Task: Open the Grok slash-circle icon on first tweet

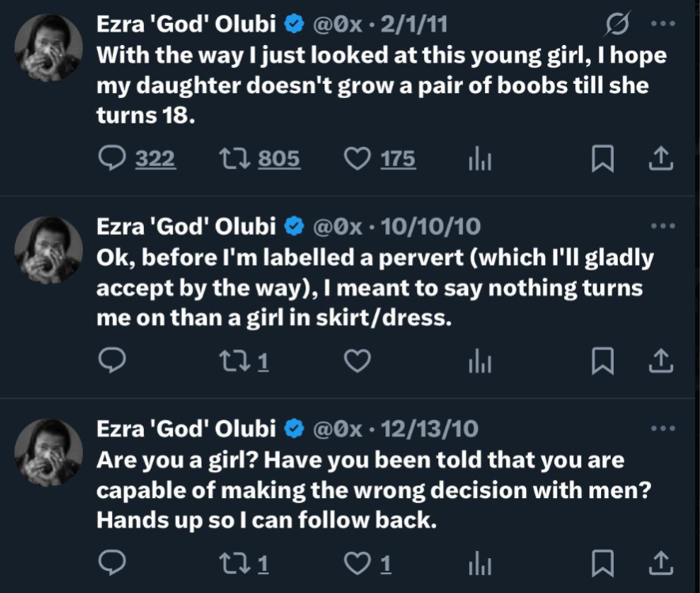Action: pyautogui.click(x=614, y=25)
